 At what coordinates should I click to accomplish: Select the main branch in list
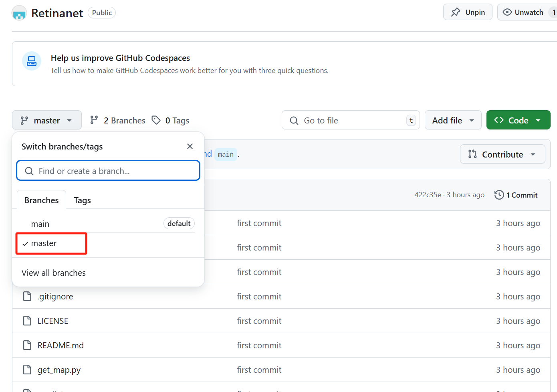[x=108, y=224]
